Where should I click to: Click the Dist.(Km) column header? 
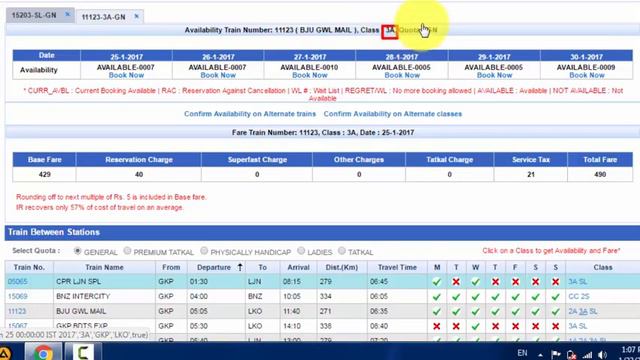click(342, 267)
